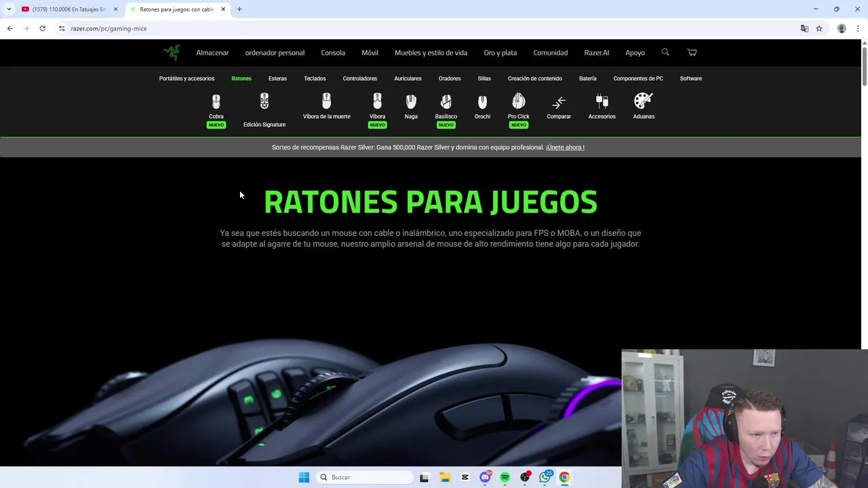
Task: Click the Razer logo
Action: pos(172,52)
